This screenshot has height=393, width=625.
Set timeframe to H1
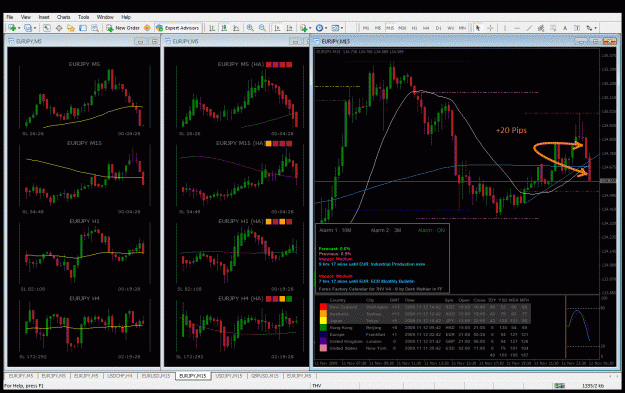pos(414,28)
